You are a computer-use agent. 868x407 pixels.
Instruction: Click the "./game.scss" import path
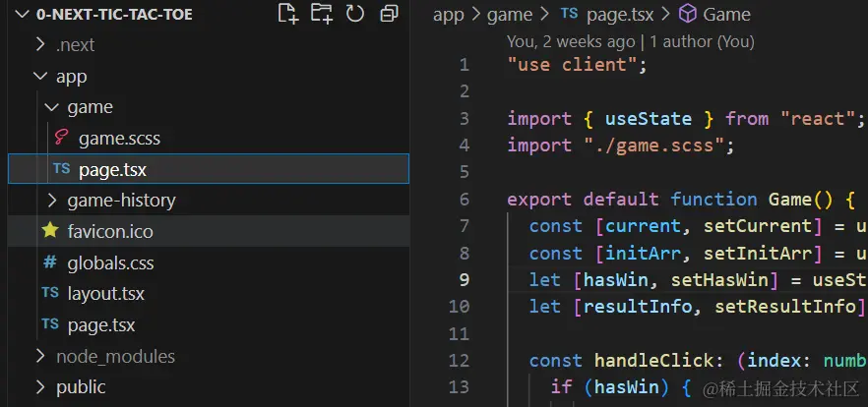pos(653,145)
